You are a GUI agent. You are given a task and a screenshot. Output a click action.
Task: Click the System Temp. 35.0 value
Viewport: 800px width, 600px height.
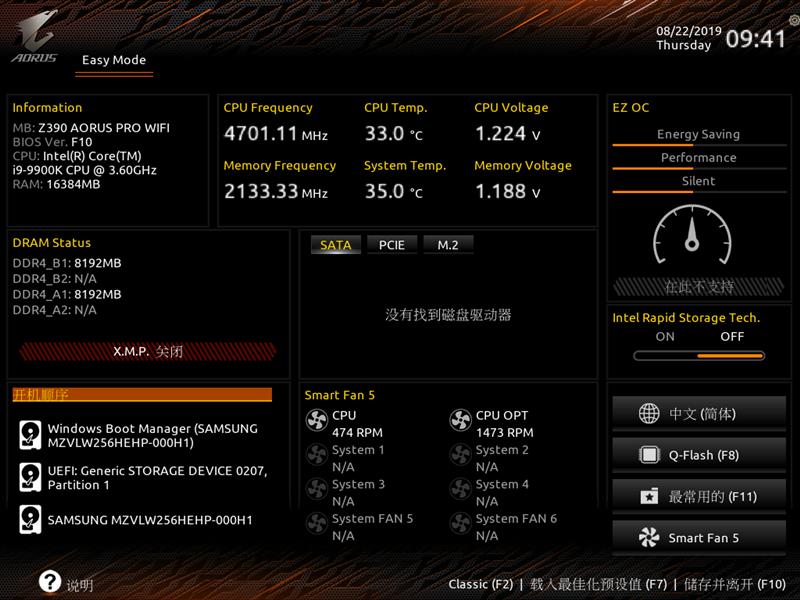click(393, 191)
